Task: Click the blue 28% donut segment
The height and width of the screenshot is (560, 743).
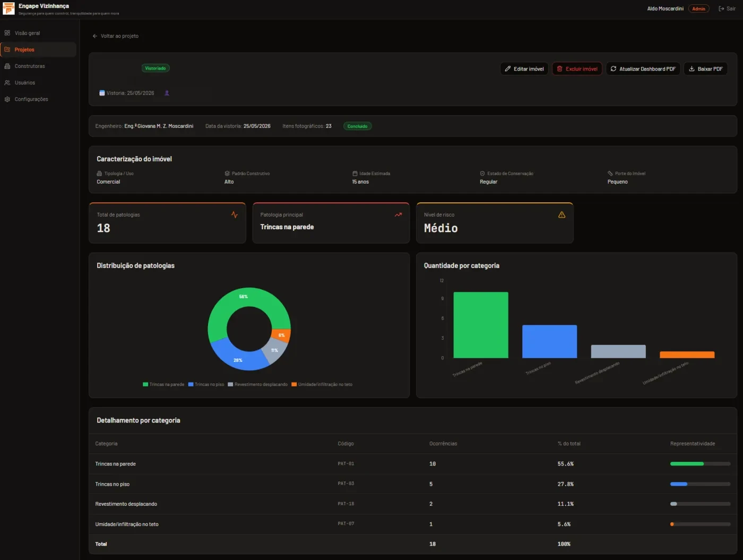Action: tap(238, 360)
